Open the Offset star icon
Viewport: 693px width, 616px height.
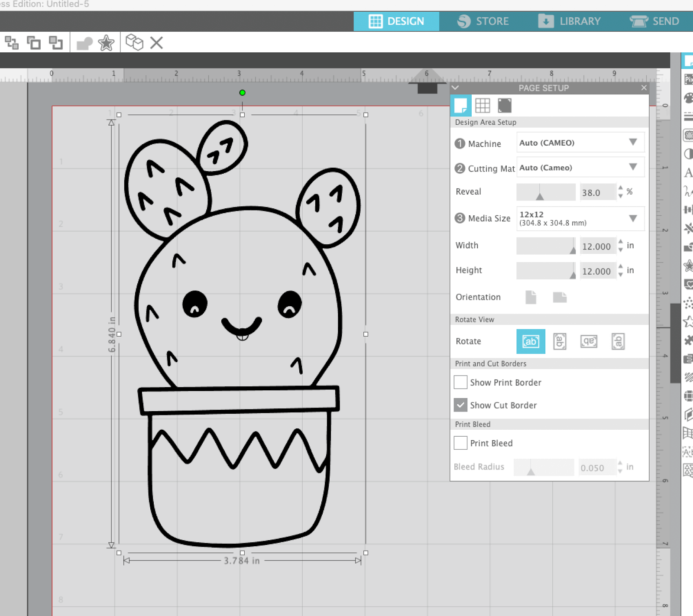click(106, 42)
